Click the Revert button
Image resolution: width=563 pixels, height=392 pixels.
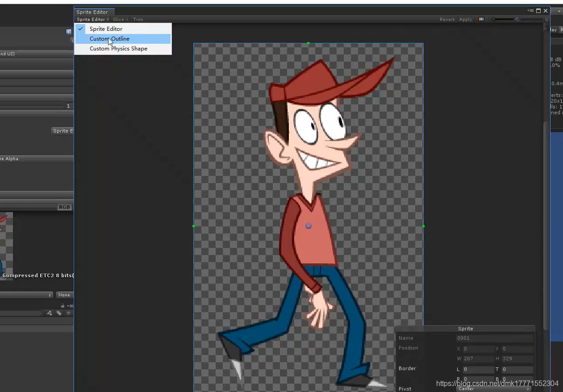point(447,20)
